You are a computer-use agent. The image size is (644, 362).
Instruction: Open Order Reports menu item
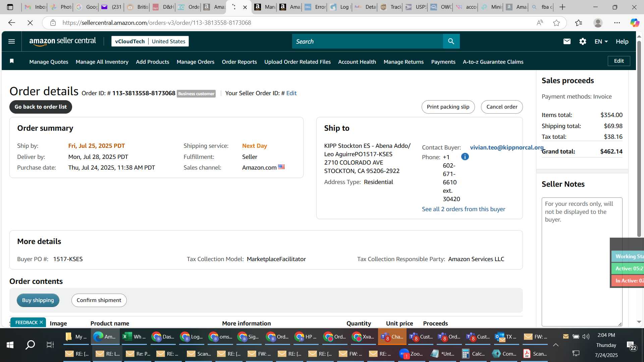tap(239, 62)
